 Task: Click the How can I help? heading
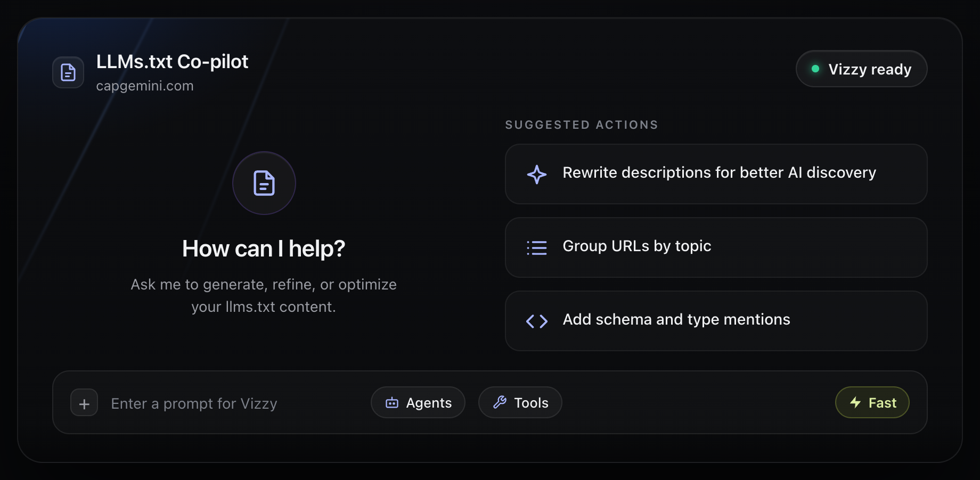pyautogui.click(x=264, y=249)
